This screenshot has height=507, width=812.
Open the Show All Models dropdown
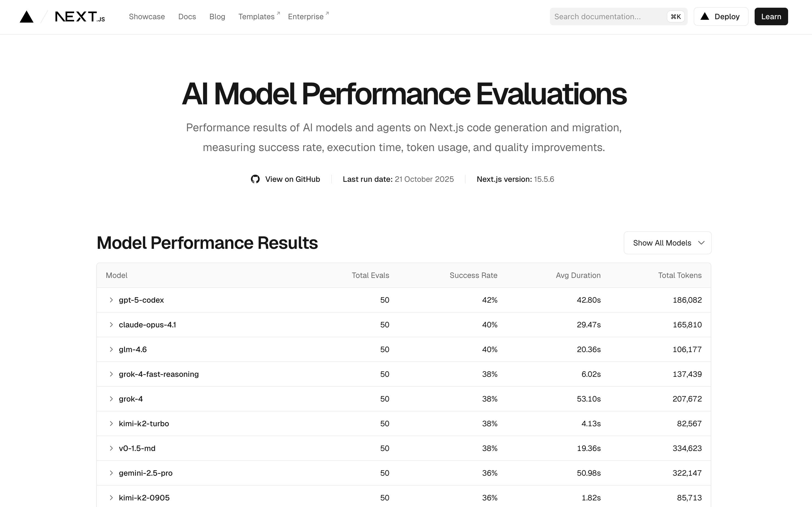click(x=667, y=243)
